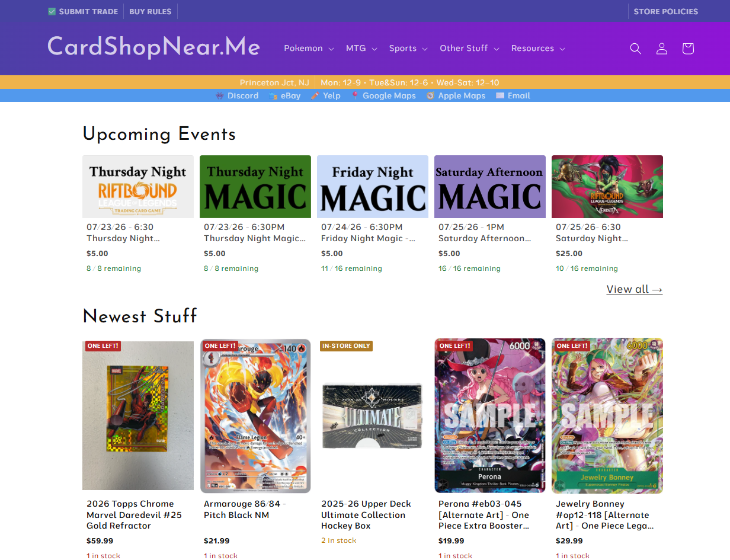Expand the Other Stuff dropdown menu

pyautogui.click(x=469, y=49)
